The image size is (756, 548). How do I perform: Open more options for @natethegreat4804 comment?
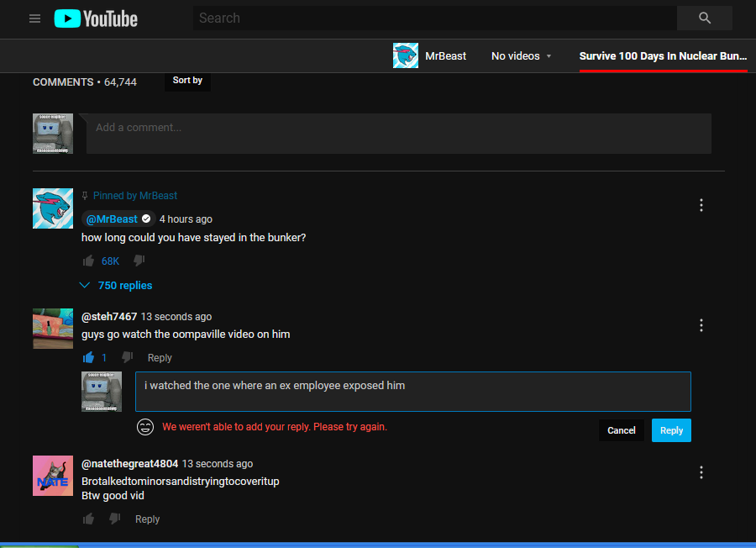[701, 472]
